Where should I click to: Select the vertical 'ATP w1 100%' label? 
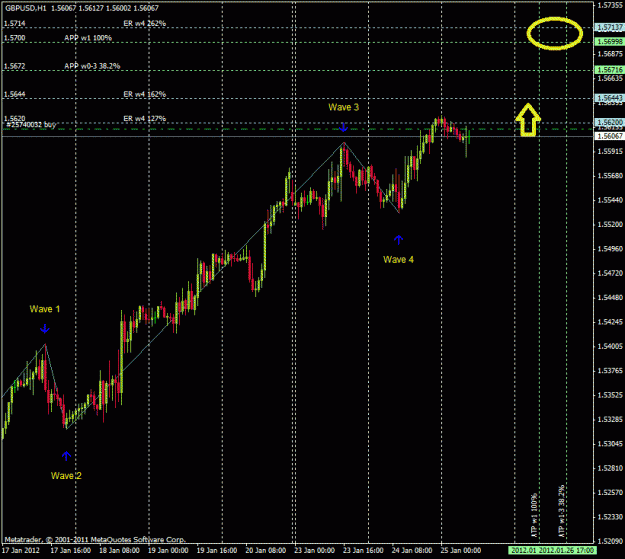click(x=534, y=514)
